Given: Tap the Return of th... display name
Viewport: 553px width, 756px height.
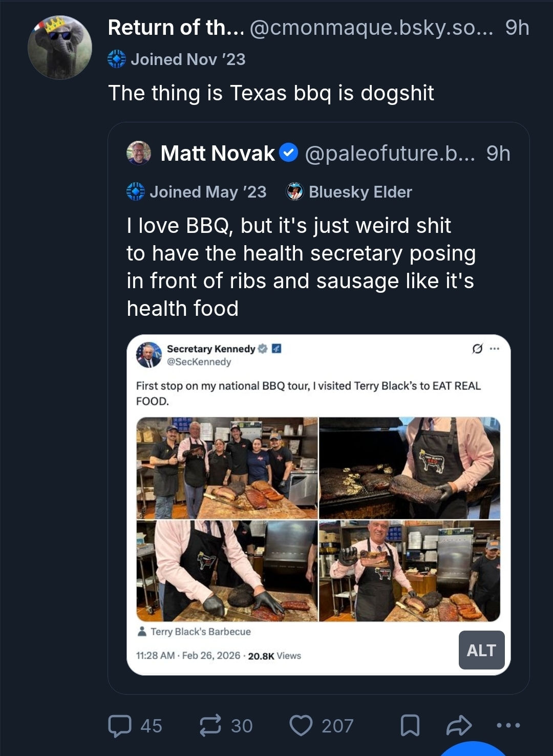Looking at the screenshot, I should click(x=176, y=28).
